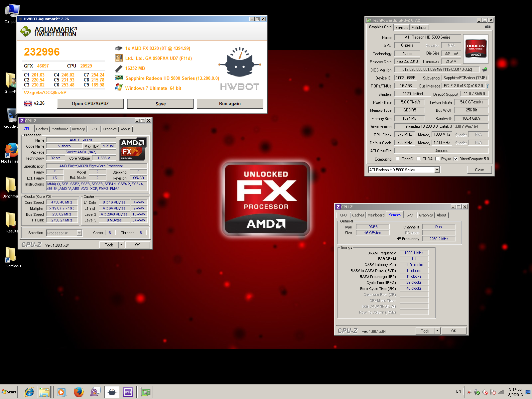Viewport: 532px width, 399px height.
Task: Click the motherboard icon beside GA-990FXA-UD7
Action: pyautogui.click(x=119, y=58)
